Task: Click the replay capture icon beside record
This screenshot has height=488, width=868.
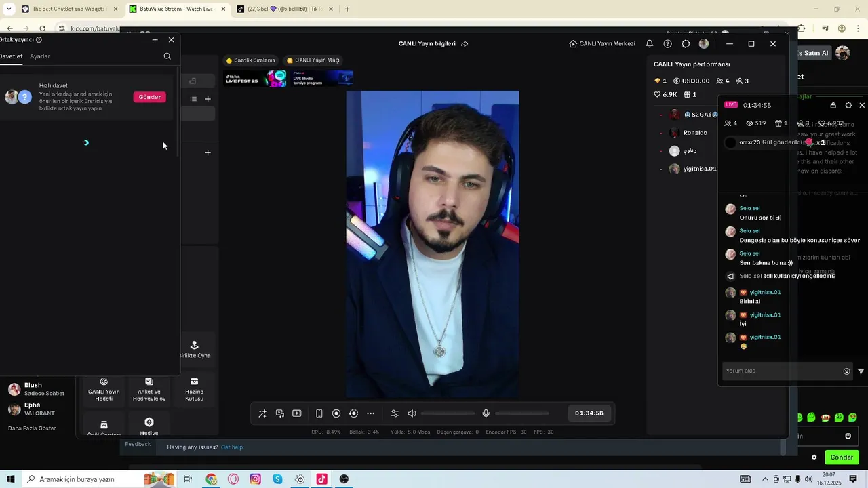Action: coord(353,413)
